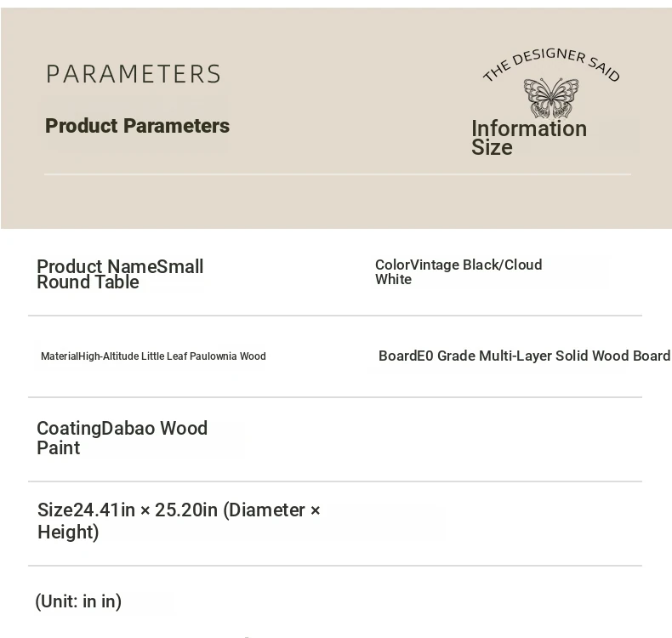Select the "PARAMETERS" heading
This screenshot has height=638, width=672.
coord(134,74)
